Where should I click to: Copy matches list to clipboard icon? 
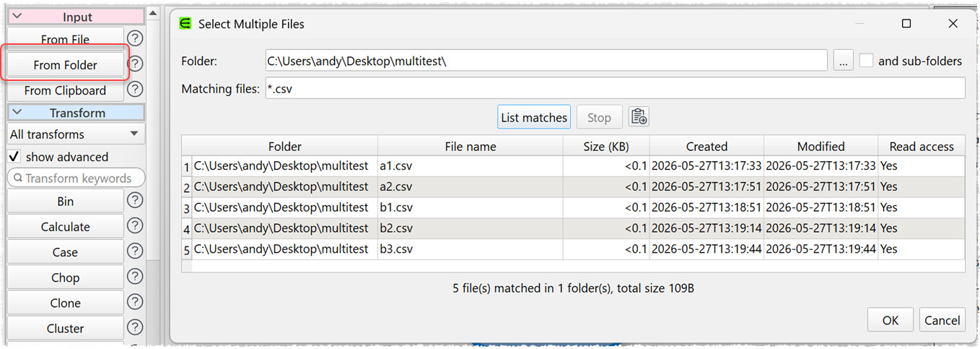coord(638,117)
